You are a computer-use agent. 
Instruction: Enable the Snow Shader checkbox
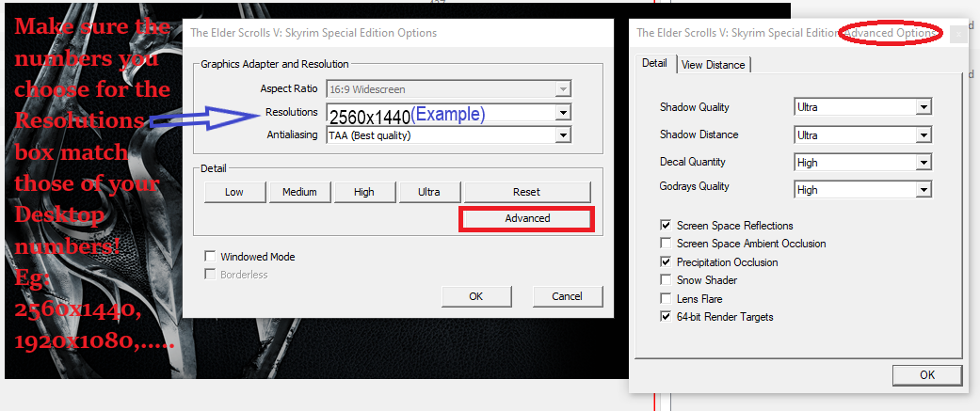tap(665, 280)
